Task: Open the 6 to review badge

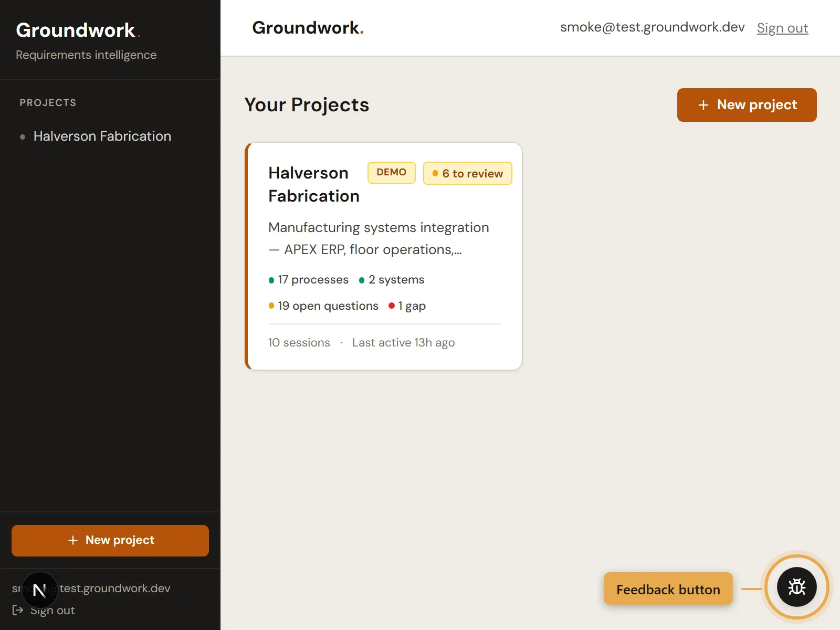Action: (x=467, y=173)
